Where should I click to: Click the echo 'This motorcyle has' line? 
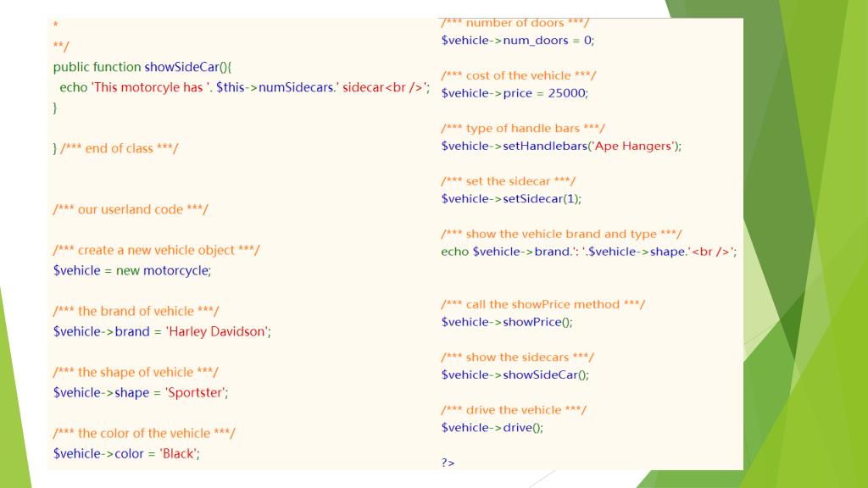245,87
